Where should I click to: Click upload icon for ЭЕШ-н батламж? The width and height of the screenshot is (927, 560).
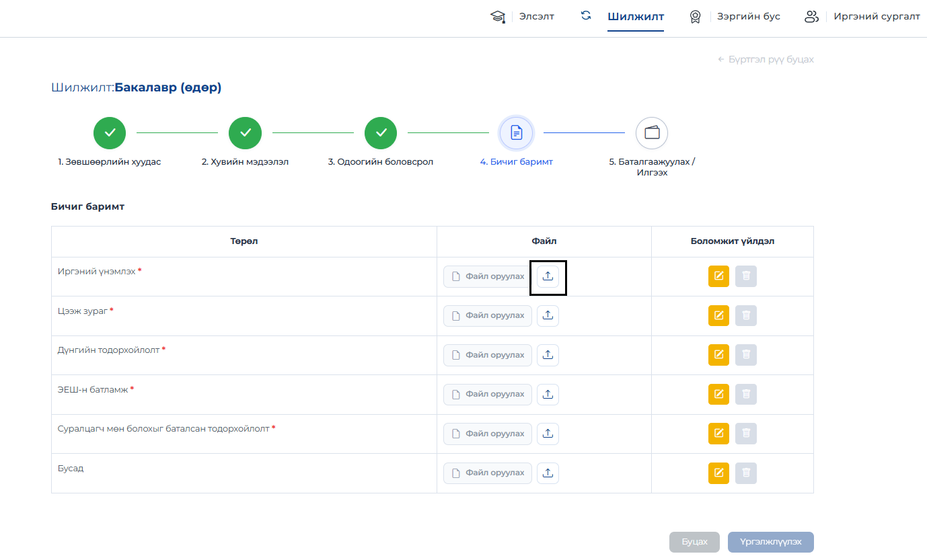pos(548,395)
